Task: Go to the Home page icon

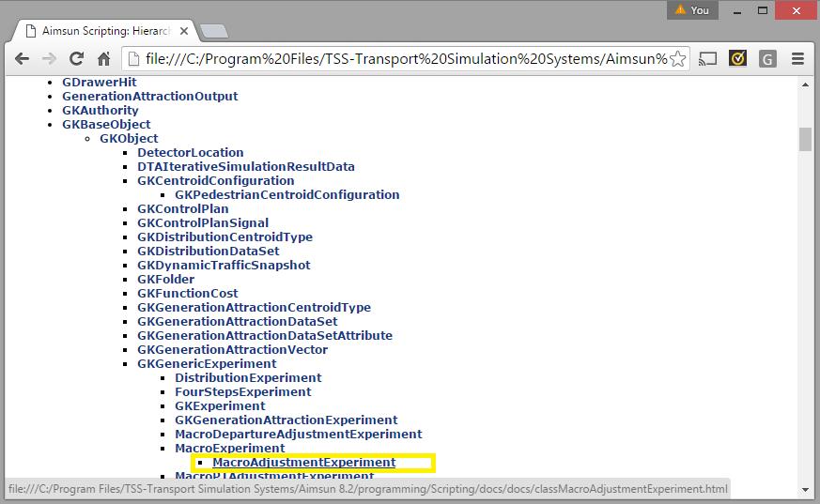Action: (104, 59)
